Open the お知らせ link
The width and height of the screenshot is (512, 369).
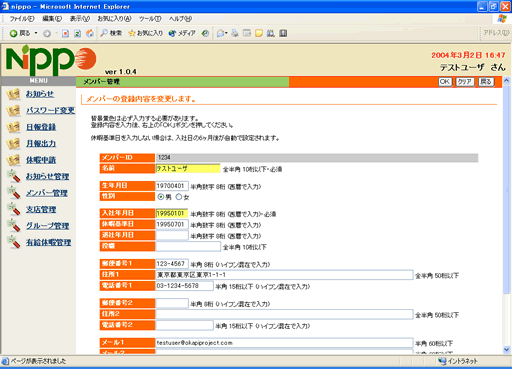pyautogui.click(x=40, y=94)
